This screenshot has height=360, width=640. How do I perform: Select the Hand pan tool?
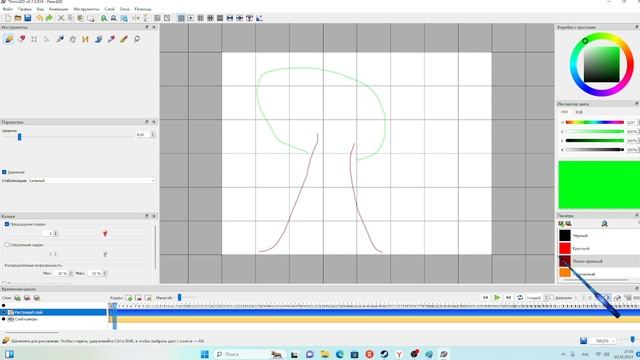pos(73,39)
